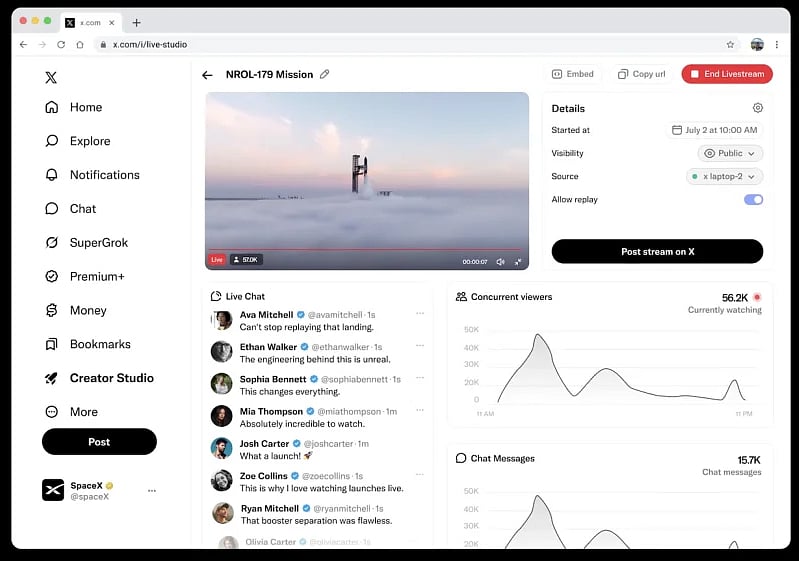The height and width of the screenshot is (561, 799).
Task: Open Explore from sidebar
Action: tap(78, 141)
